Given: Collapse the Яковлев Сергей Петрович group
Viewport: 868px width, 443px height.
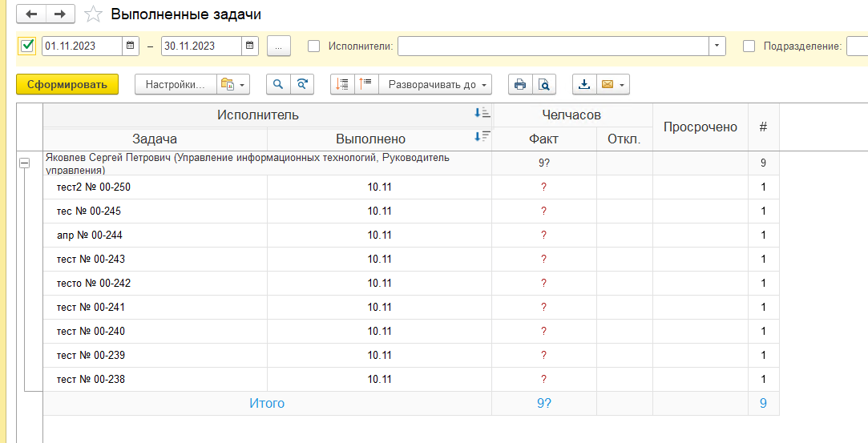Looking at the screenshot, I should pos(24,163).
